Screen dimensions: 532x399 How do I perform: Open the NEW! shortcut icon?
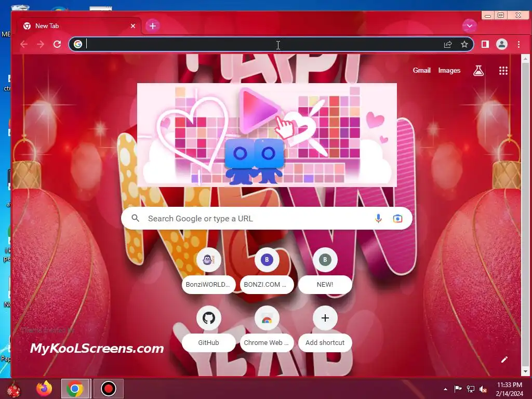pyautogui.click(x=325, y=260)
